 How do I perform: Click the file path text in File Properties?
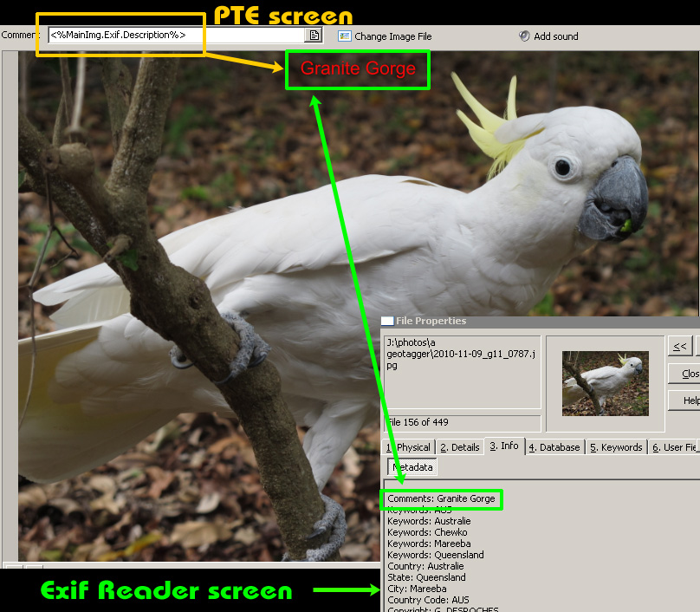pyautogui.click(x=461, y=354)
